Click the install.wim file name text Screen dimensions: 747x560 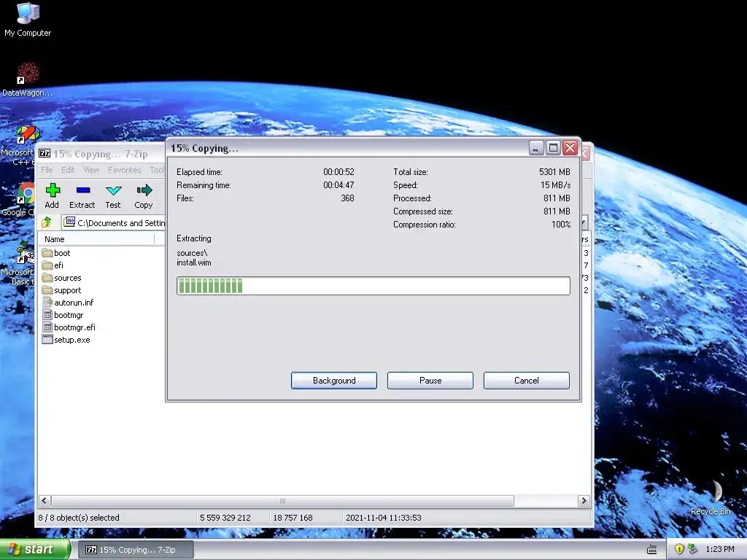pyautogui.click(x=194, y=262)
